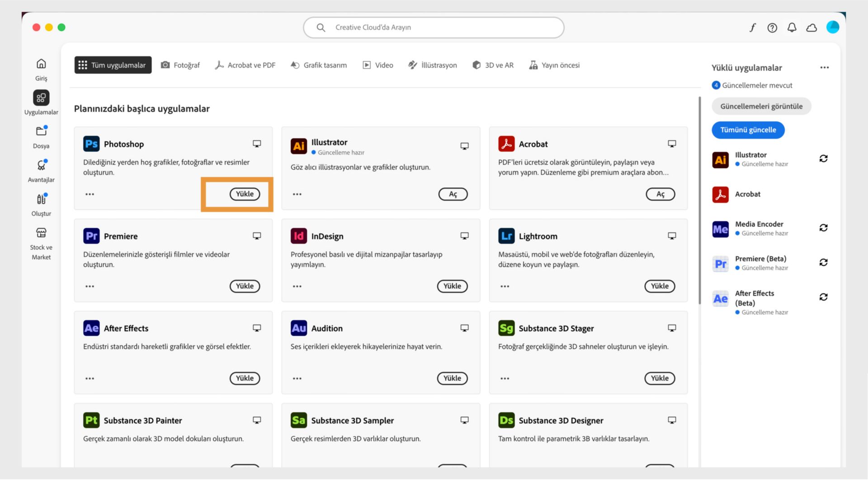Select the Uygulamalar sidebar icon
Viewport: 868px width, 480px height.
41,98
